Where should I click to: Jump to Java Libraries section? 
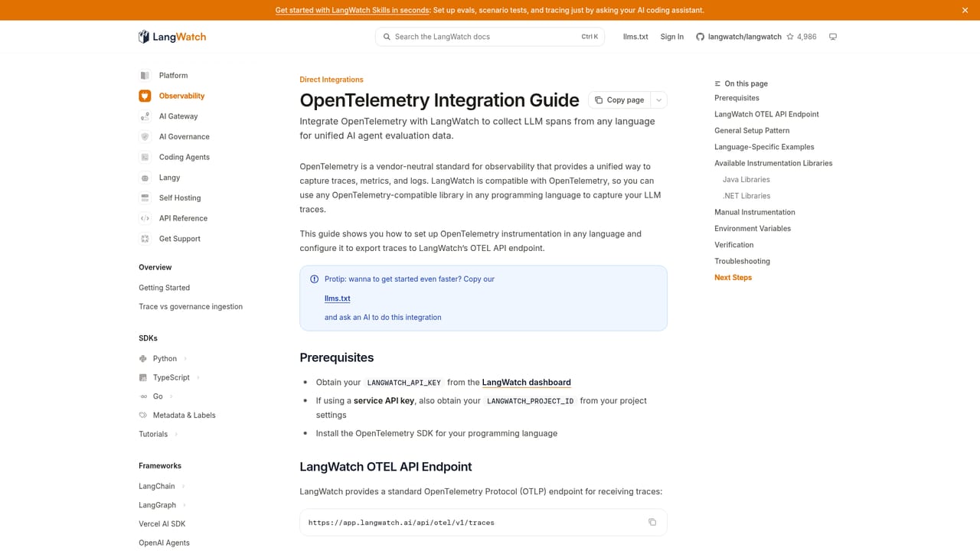[x=746, y=180]
